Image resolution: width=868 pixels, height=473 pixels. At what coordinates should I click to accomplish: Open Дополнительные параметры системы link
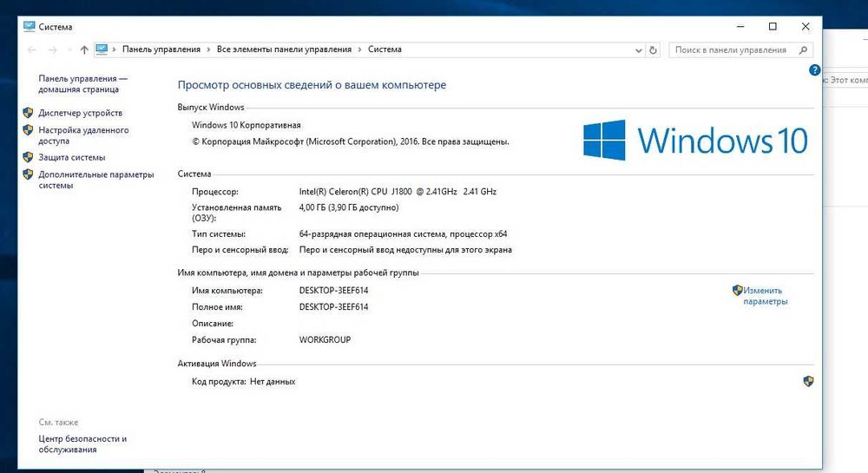tap(95, 180)
